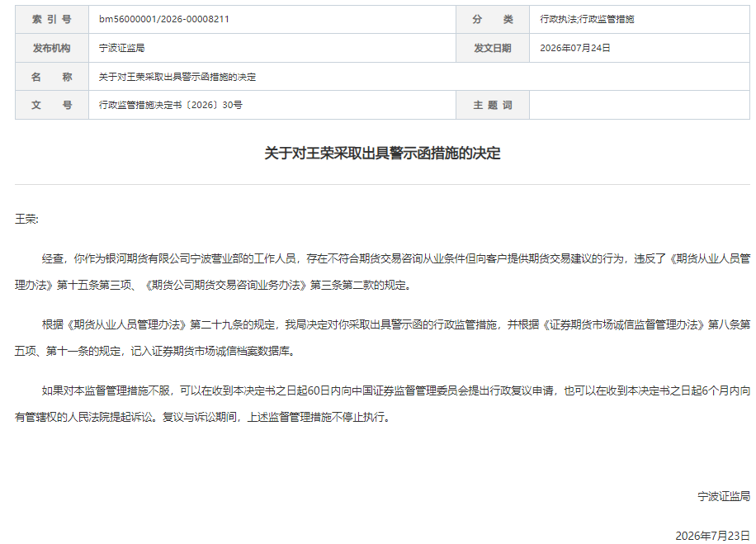Click the 发布机构 label cell
The height and width of the screenshot is (544, 756).
(52, 48)
